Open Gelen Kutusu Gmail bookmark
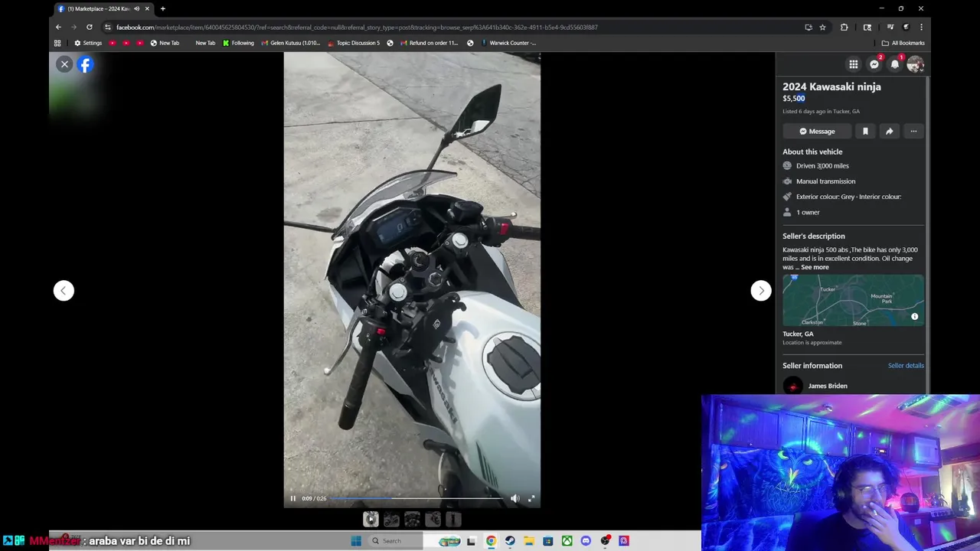980x551 pixels. click(x=291, y=43)
